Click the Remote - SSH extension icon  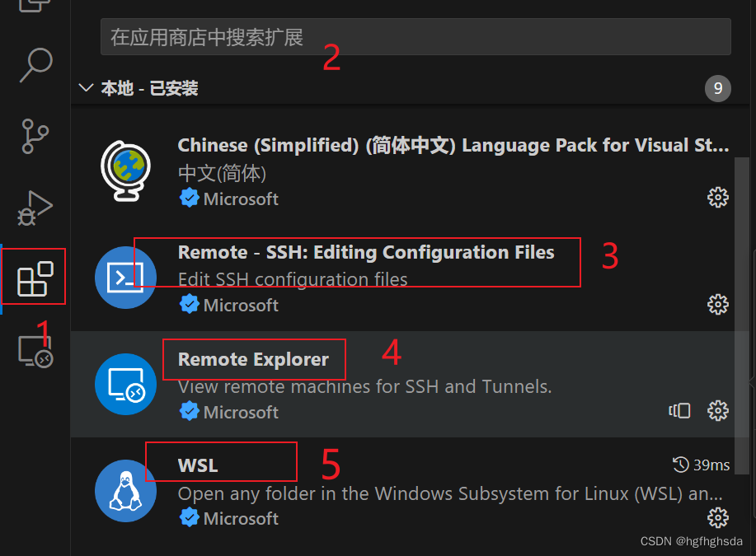pos(124,277)
